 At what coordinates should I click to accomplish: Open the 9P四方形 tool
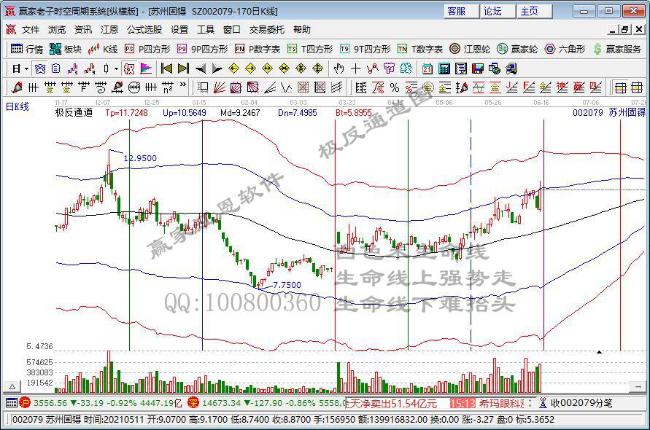tap(202, 49)
